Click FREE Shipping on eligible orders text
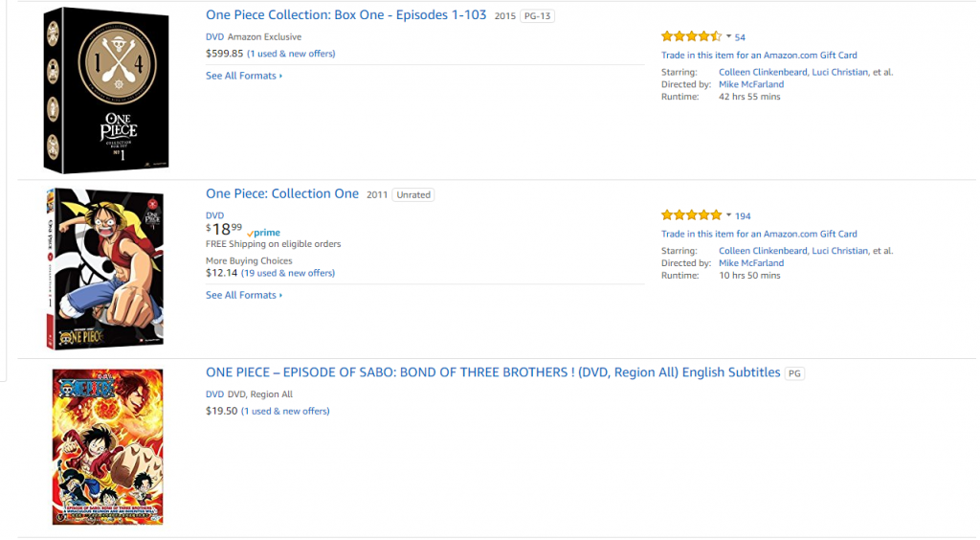Screen dimensions: 980x540 (x=273, y=244)
